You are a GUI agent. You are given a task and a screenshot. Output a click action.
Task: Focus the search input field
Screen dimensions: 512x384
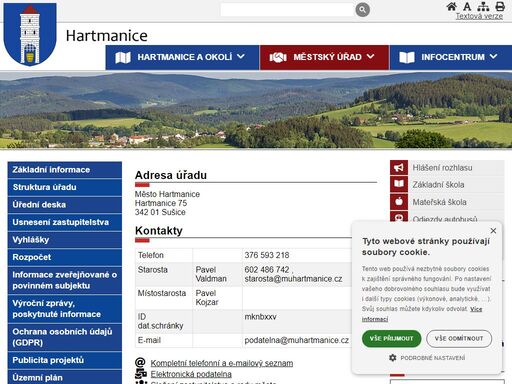coord(287,10)
